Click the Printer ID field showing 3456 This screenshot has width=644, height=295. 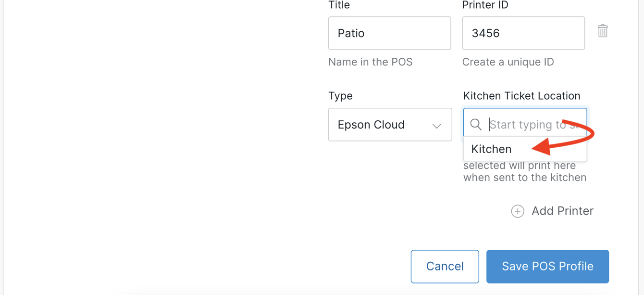pyautogui.click(x=523, y=33)
